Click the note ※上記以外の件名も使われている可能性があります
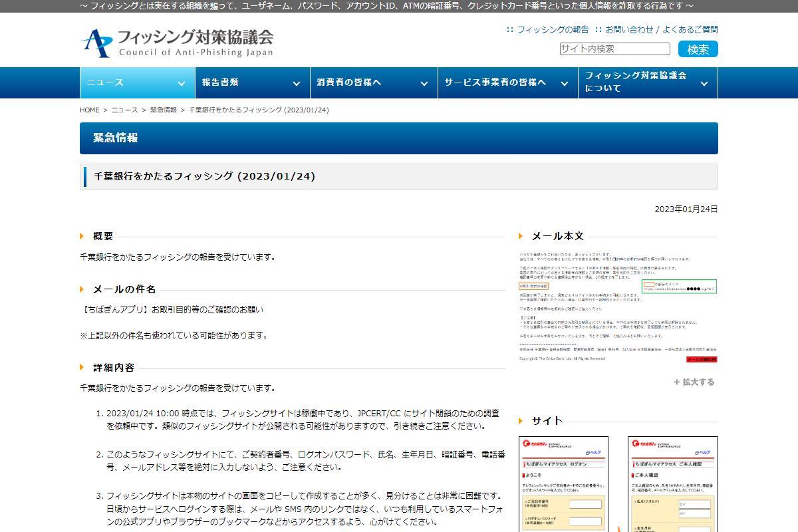The height and width of the screenshot is (532, 798). [174, 335]
